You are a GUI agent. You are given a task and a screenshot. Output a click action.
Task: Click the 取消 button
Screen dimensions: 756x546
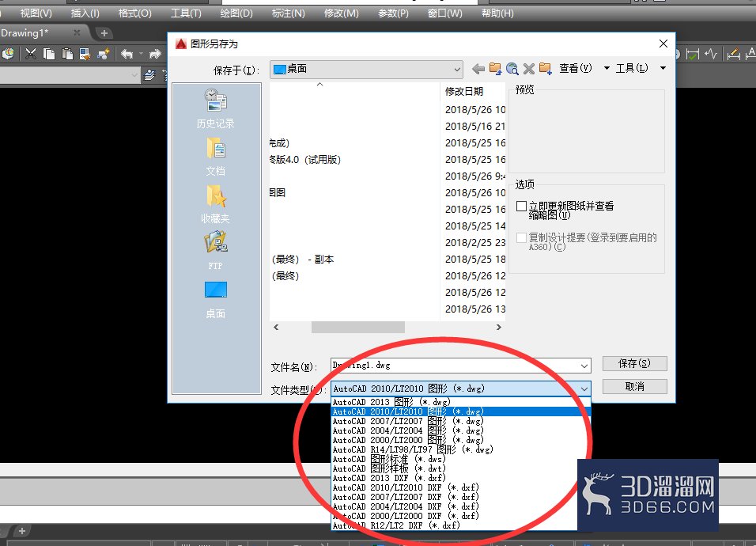634,386
